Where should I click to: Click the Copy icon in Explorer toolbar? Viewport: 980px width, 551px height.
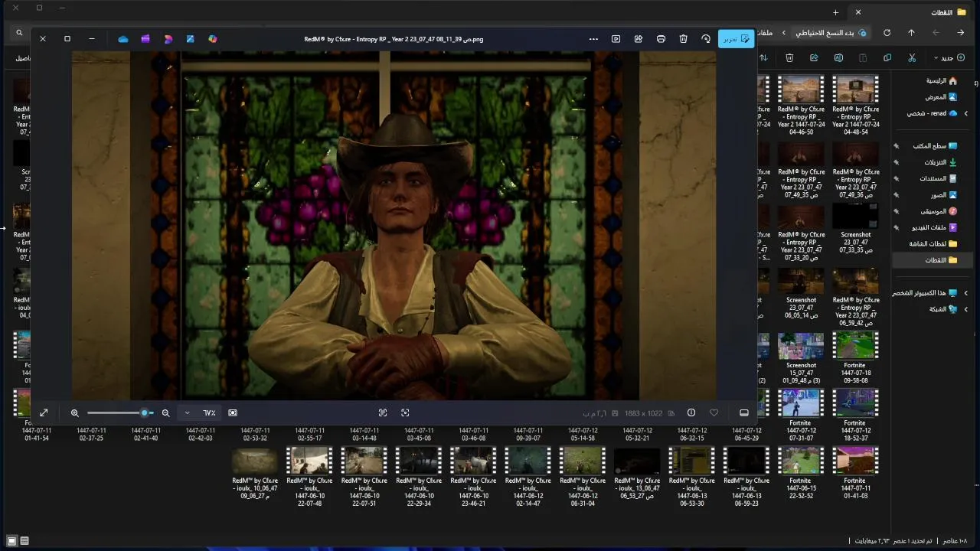[x=887, y=57]
